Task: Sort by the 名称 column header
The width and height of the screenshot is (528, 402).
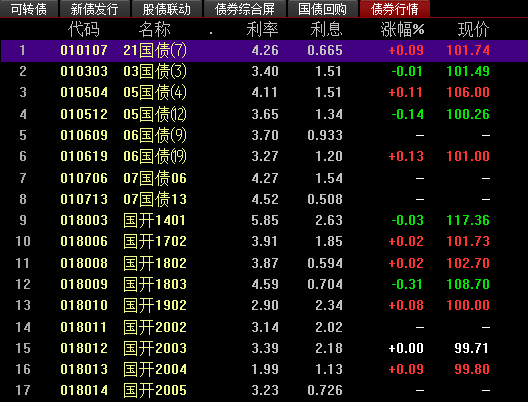Action: click(x=155, y=29)
